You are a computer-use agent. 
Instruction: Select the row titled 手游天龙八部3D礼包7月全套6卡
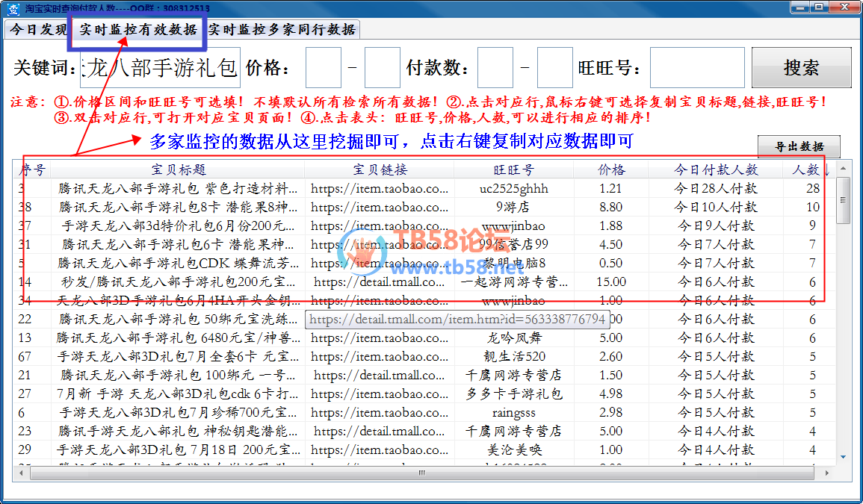coord(424,357)
